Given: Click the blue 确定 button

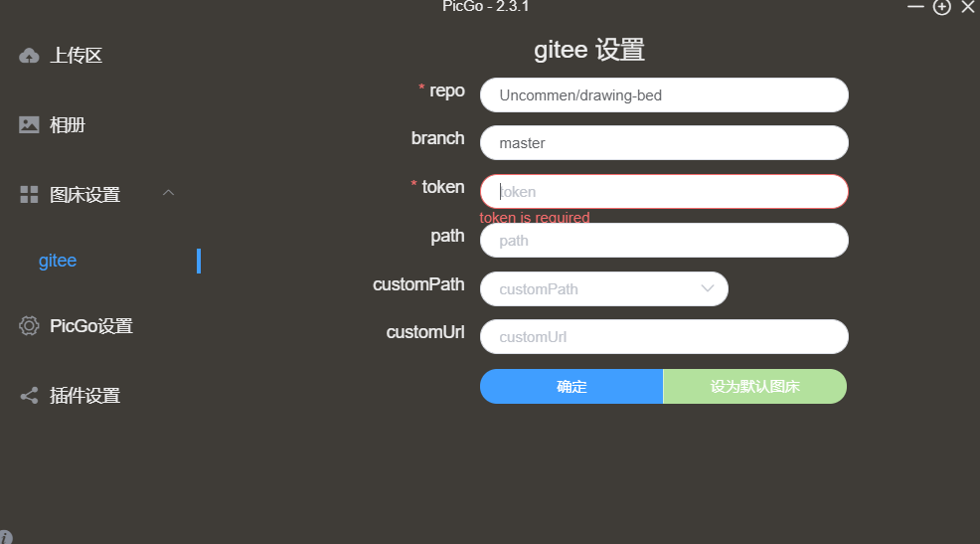Looking at the screenshot, I should [x=572, y=387].
